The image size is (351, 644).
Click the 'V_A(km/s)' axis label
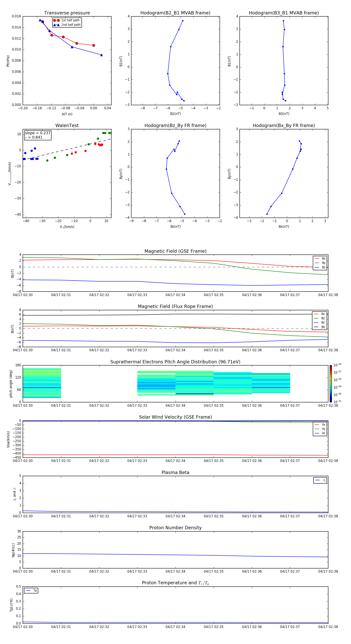[x=67, y=227]
